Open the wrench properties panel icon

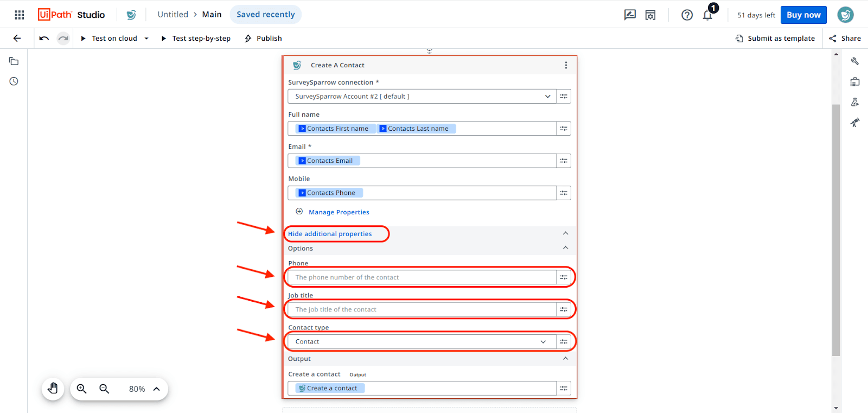pos(855,61)
